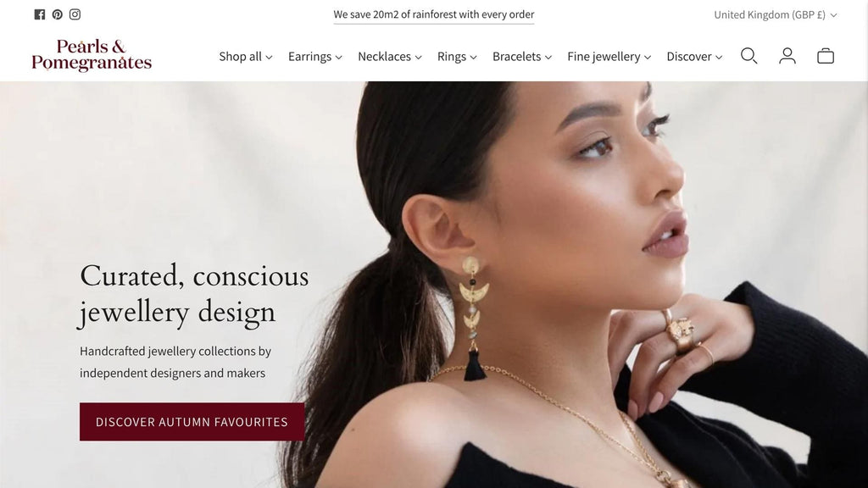868x488 pixels.
Task: Click the search magnifier icon
Action: [x=749, y=56]
